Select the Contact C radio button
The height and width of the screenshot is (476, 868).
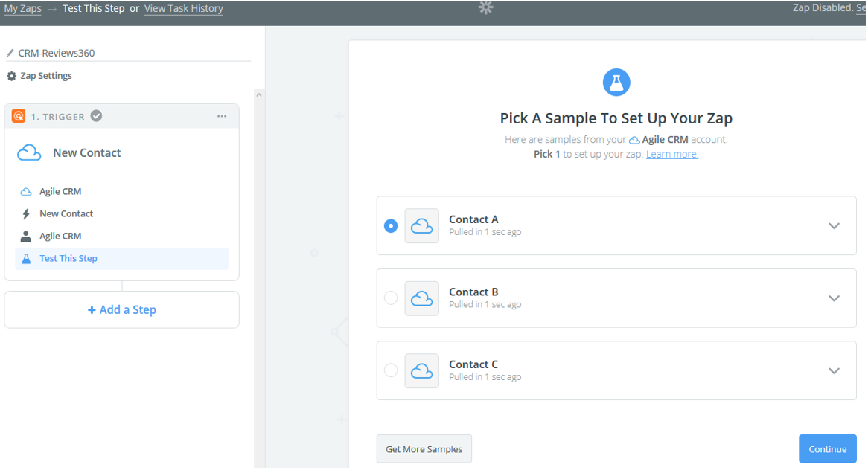391,370
